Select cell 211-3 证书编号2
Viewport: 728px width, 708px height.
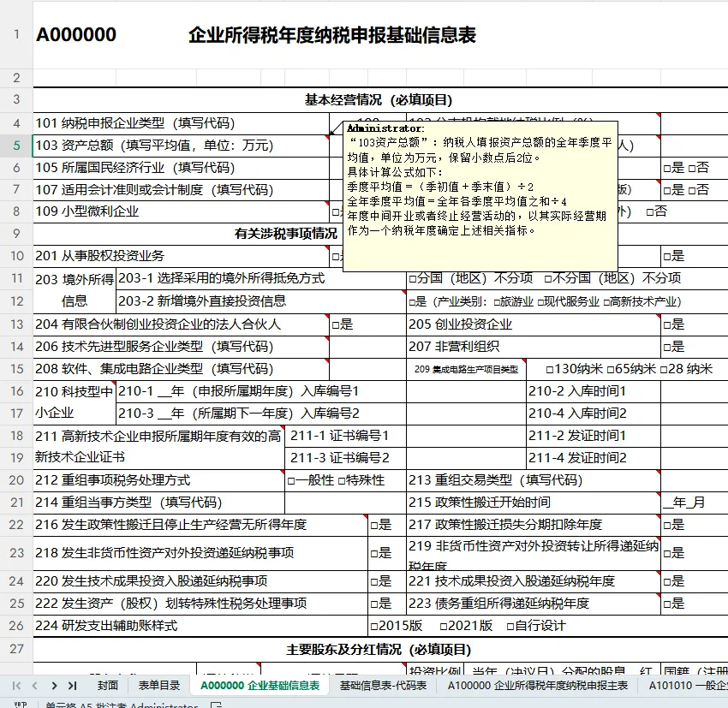[x=345, y=458]
